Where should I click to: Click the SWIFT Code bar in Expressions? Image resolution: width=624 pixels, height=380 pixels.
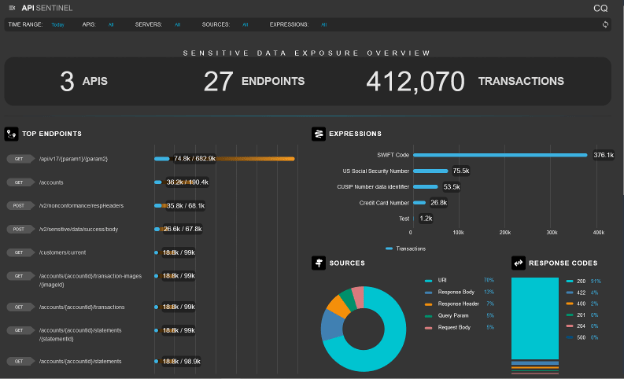click(x=500, y=155)
